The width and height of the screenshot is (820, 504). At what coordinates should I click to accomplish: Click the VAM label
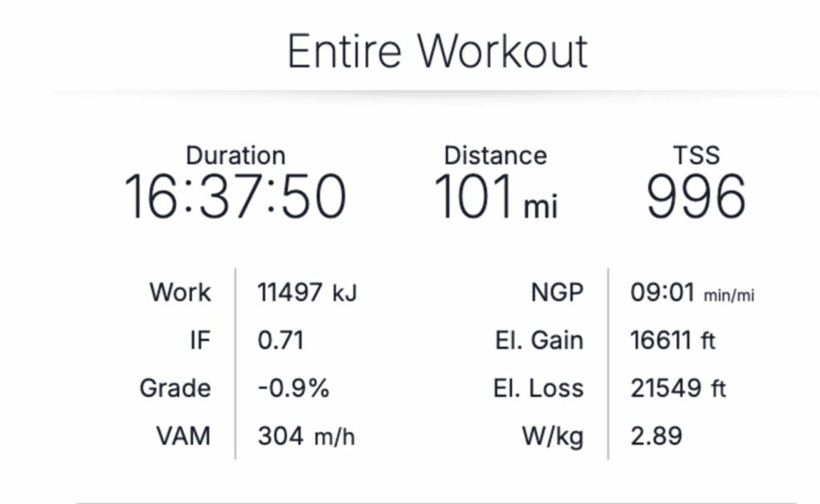(183, 436)
